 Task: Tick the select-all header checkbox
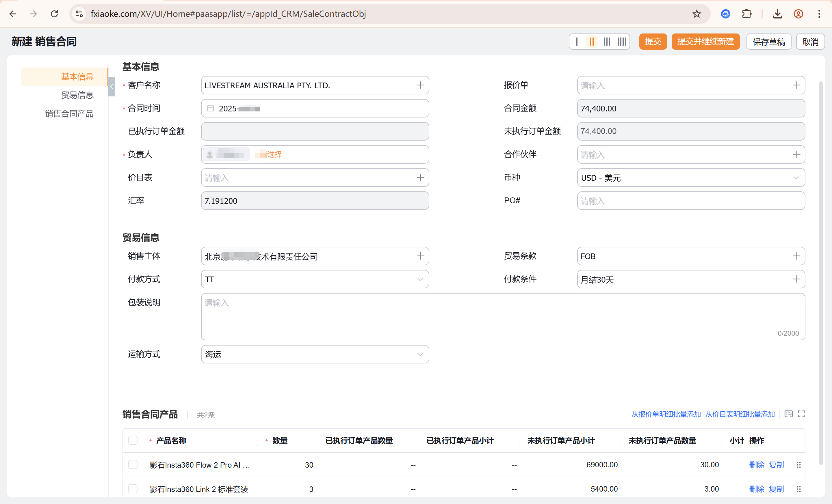133,440
